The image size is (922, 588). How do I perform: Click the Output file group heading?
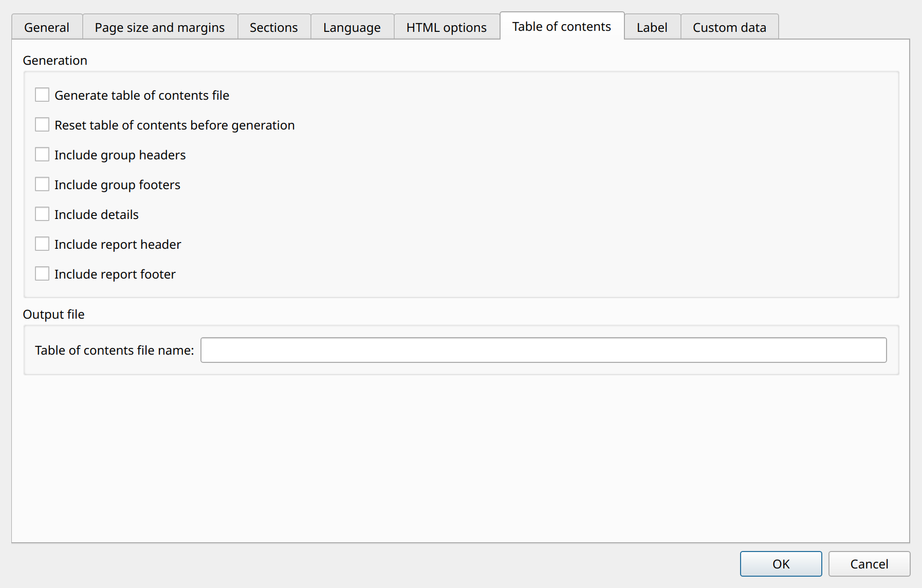[x=53, y=314]
